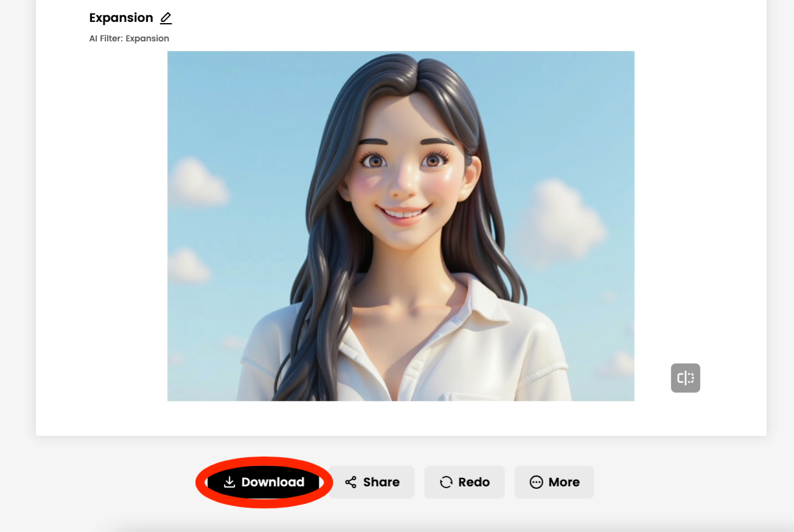
Task: Open the generated 3D portrait image
Action: [400, 226]
